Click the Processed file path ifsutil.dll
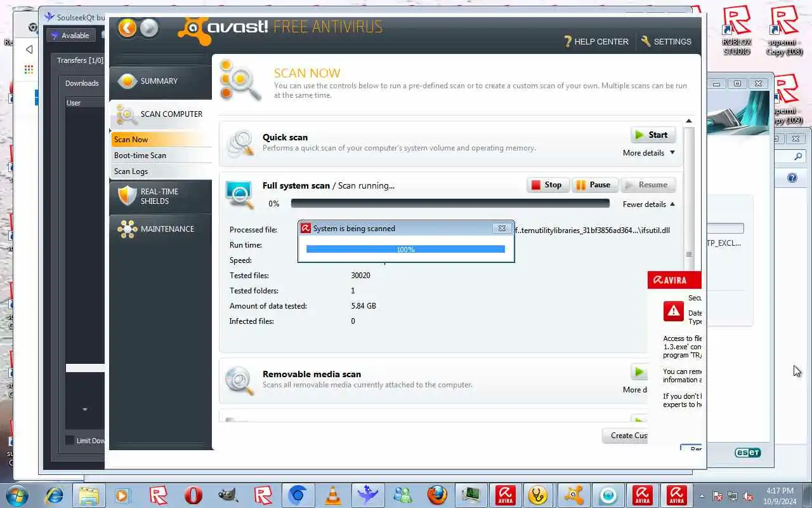This screenshot has height=508, width=812. coord(592,230)
